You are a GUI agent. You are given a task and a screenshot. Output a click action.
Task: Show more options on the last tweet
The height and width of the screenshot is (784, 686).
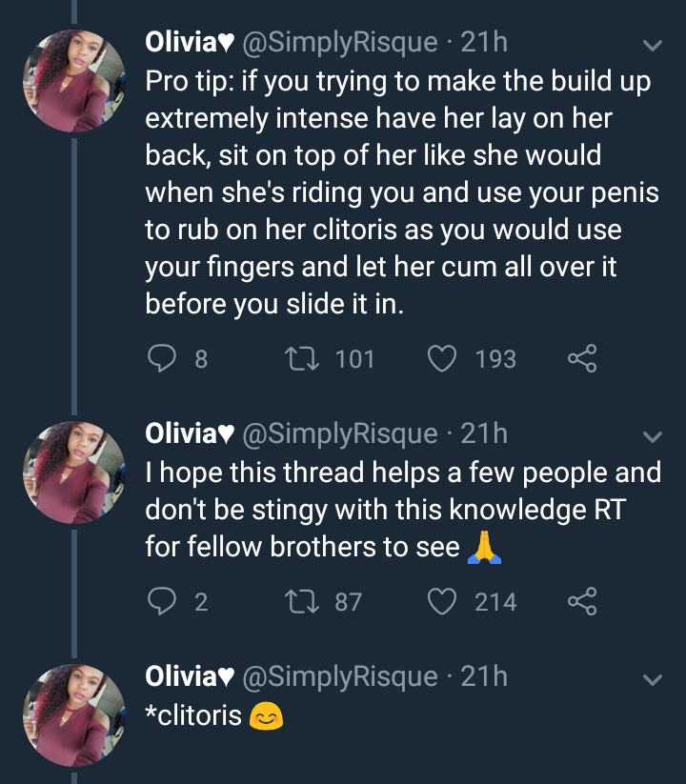653,680
